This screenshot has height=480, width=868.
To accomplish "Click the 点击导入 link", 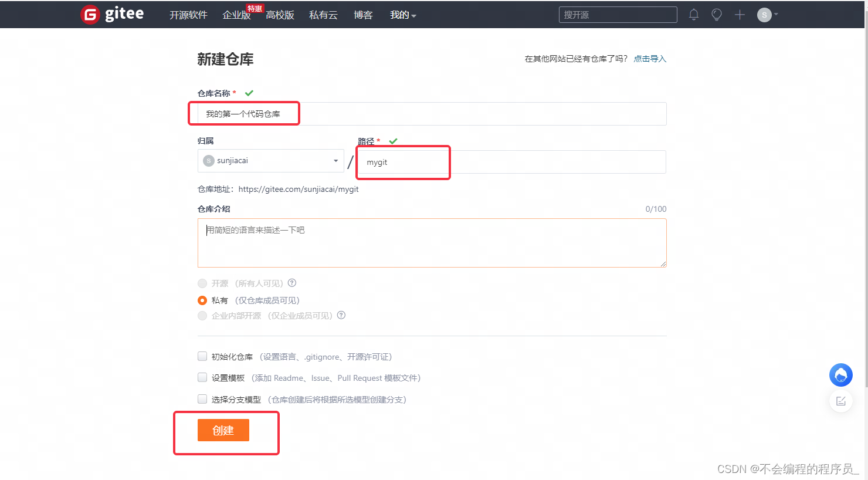I will [650, 59].
